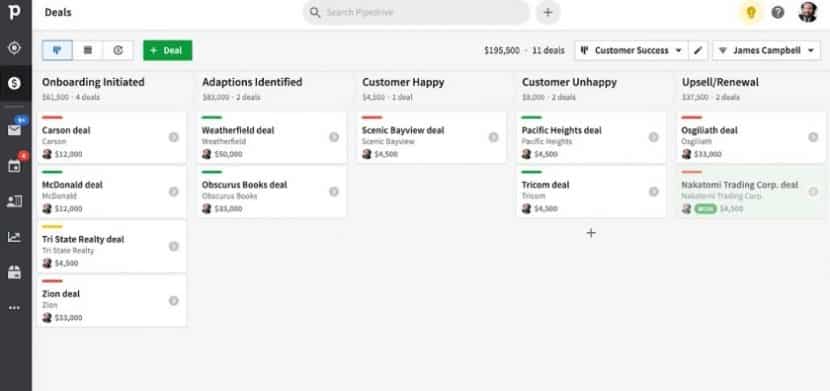Click activity indicator on Carson deal
830x391 pixels.
tap(174, 137)
